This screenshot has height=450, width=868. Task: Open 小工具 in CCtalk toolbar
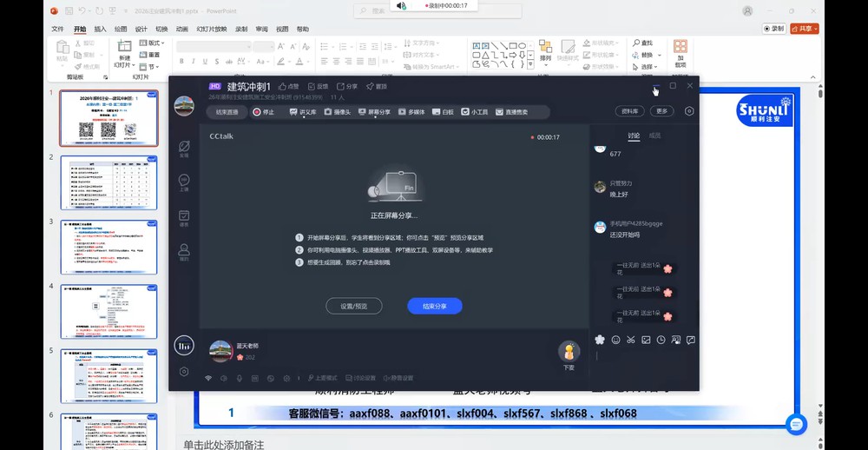click(475, 112)
